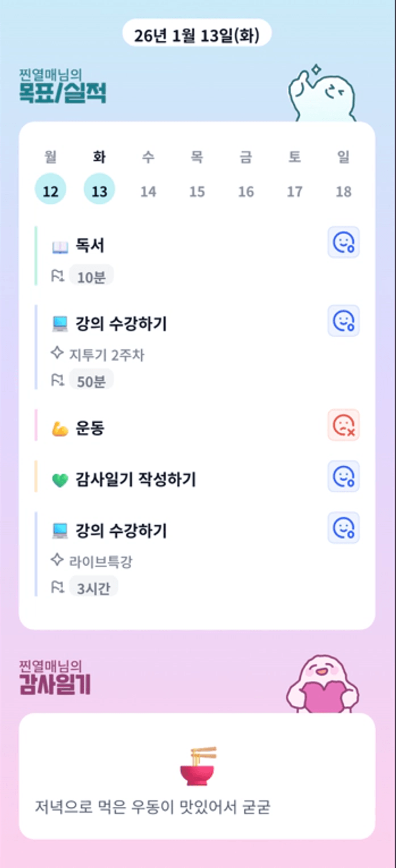Choose day 14 (수) in the week row

point(148,191)
